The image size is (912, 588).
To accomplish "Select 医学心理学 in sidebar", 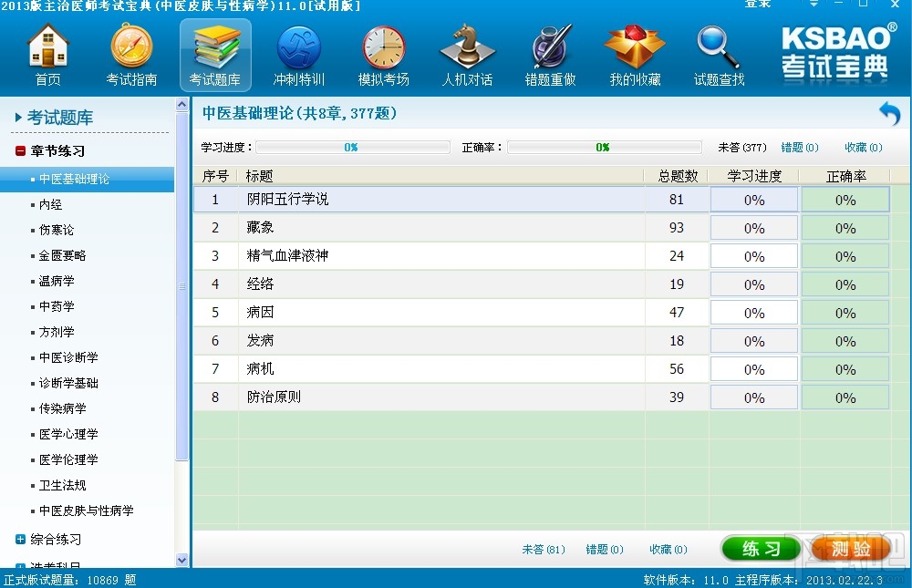I will click(x=68, y=435).
